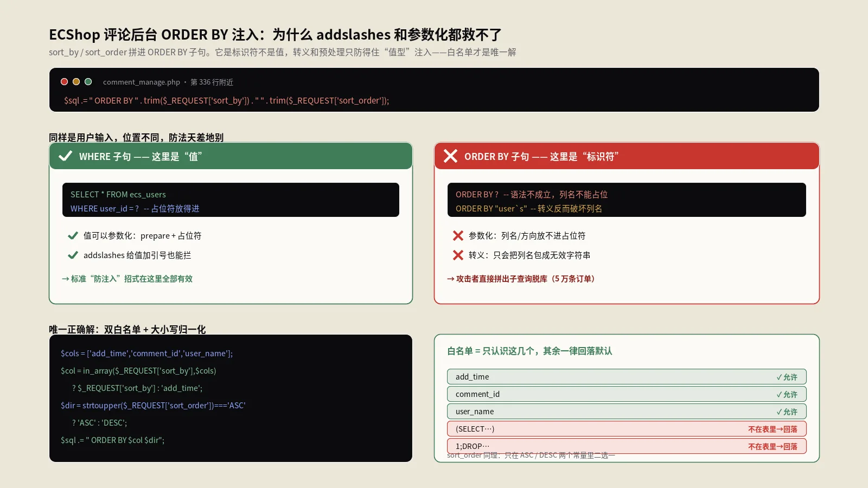868x488 pixels.
Task: Click green check beside addslashes 给值加引号
Action: [73, 255]
